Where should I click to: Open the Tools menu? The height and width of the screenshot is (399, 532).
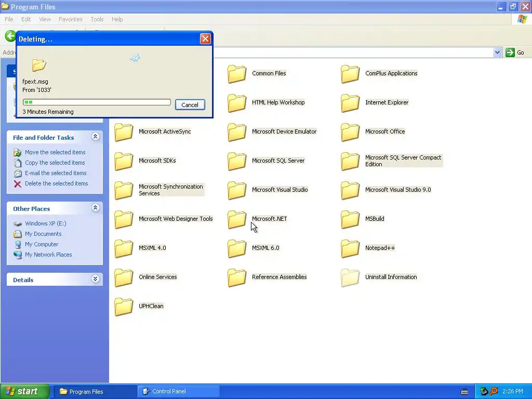tap(97, 19)
